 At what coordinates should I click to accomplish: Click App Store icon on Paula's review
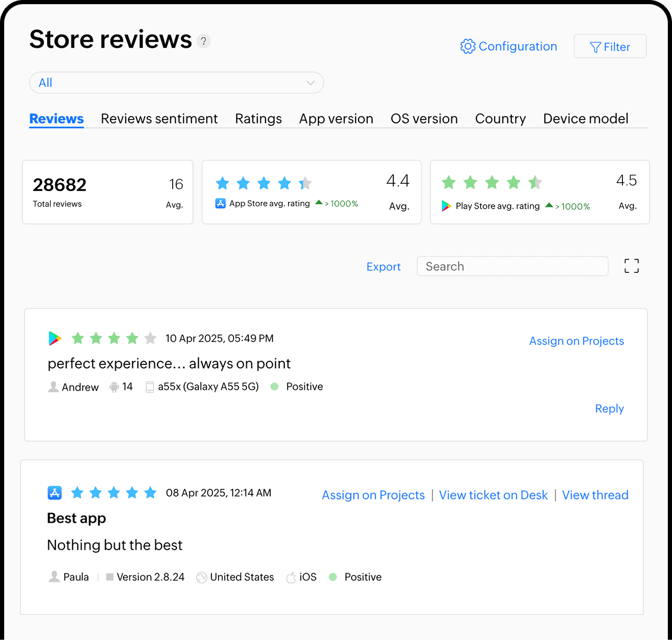(55, 493)
